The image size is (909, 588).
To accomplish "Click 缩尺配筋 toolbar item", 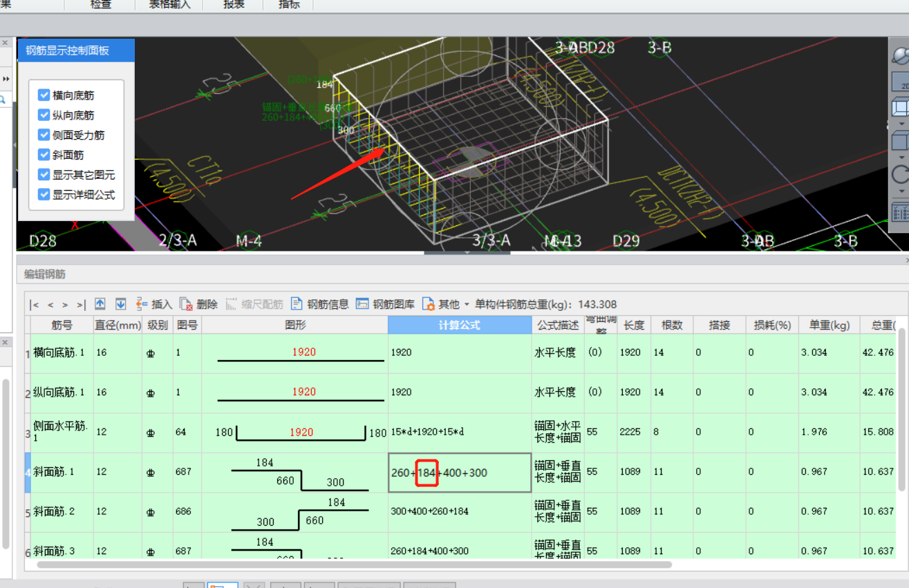I will pyautogui.click(x=254, y=304).
